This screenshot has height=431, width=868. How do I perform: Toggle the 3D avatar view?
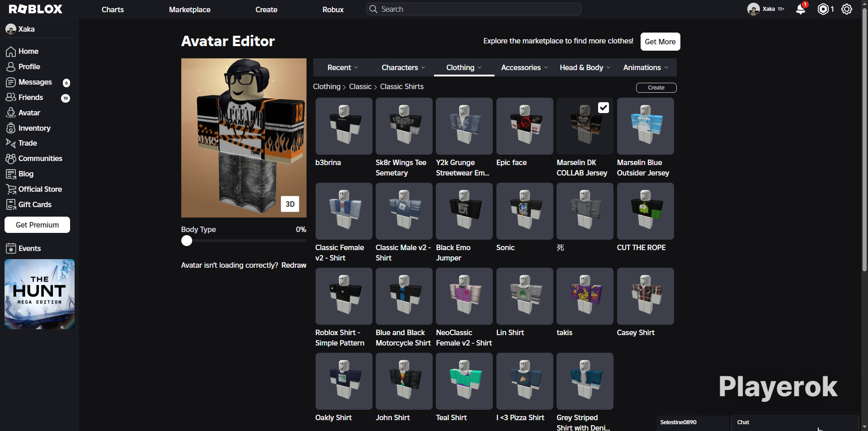pos(290,204)
